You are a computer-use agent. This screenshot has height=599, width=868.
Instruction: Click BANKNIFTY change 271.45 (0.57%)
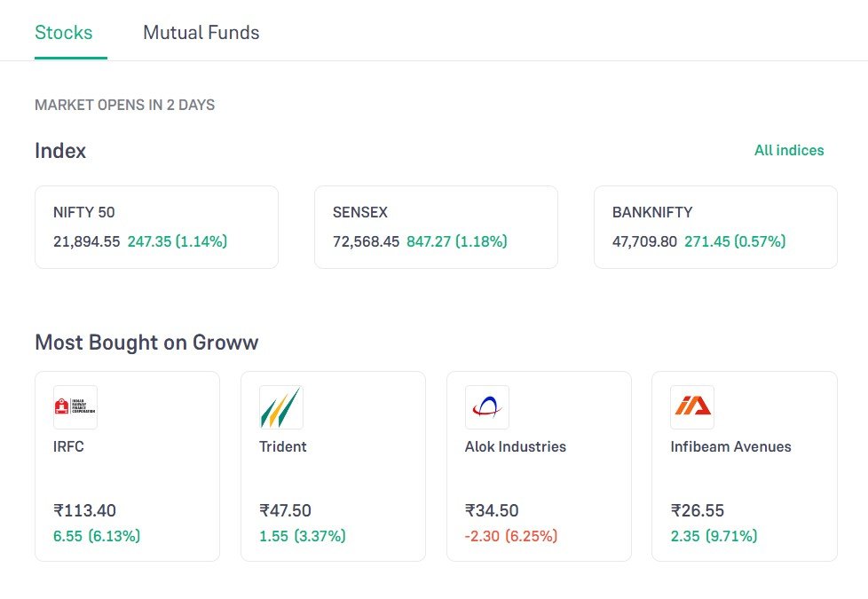(x=735, y=242)
